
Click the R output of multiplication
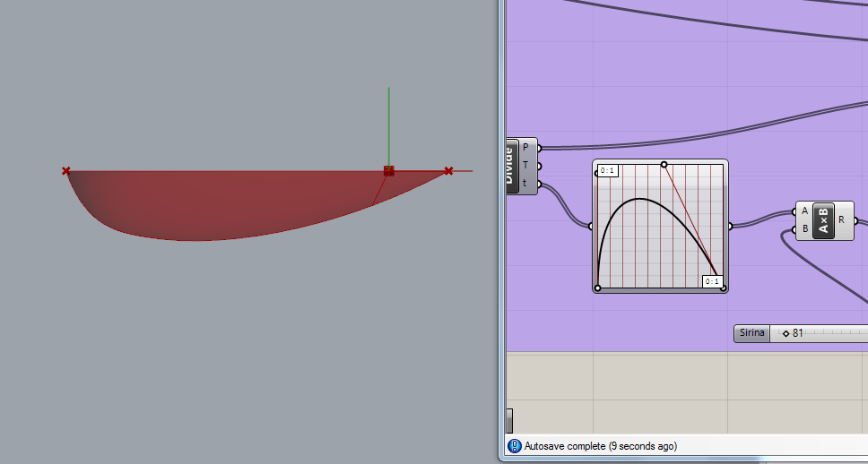pyautogui.click(x=855, y=220)
